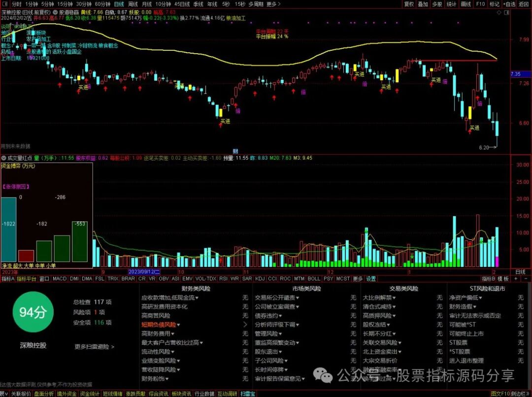The width and height of the screenshot is (532, 397).
Task: Expand 流动性风险 risk item
Action: 158,352
